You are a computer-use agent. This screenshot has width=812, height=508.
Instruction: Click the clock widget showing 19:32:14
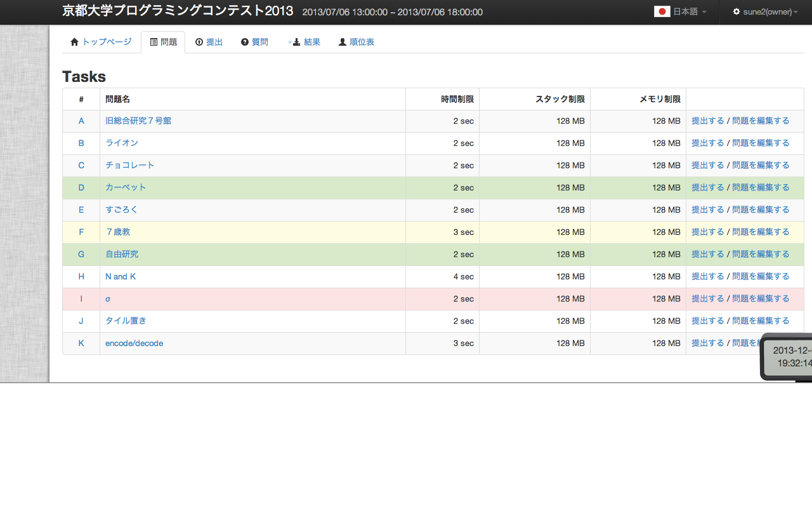click(x=787, y=357)
